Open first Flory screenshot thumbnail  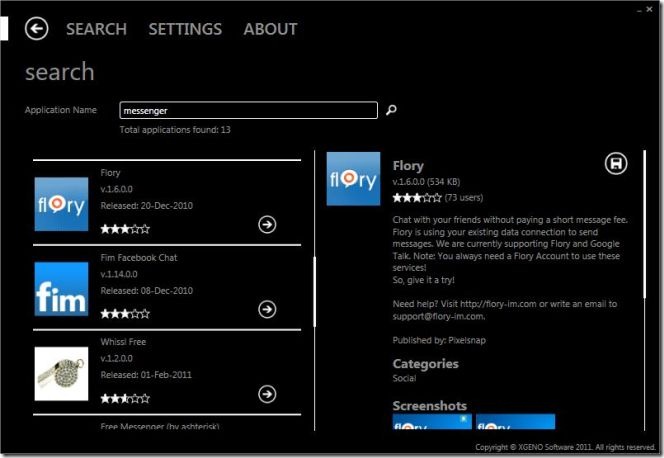pos(432,422)
